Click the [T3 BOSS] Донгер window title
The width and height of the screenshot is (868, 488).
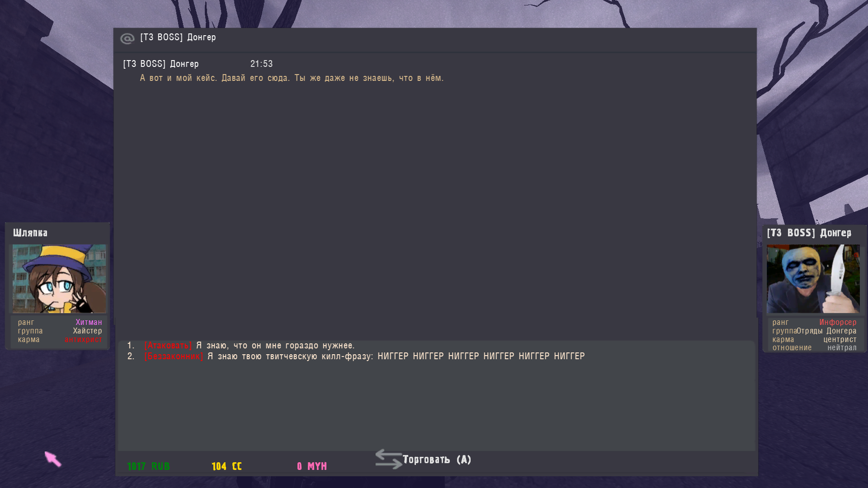(x=178, y=38)
